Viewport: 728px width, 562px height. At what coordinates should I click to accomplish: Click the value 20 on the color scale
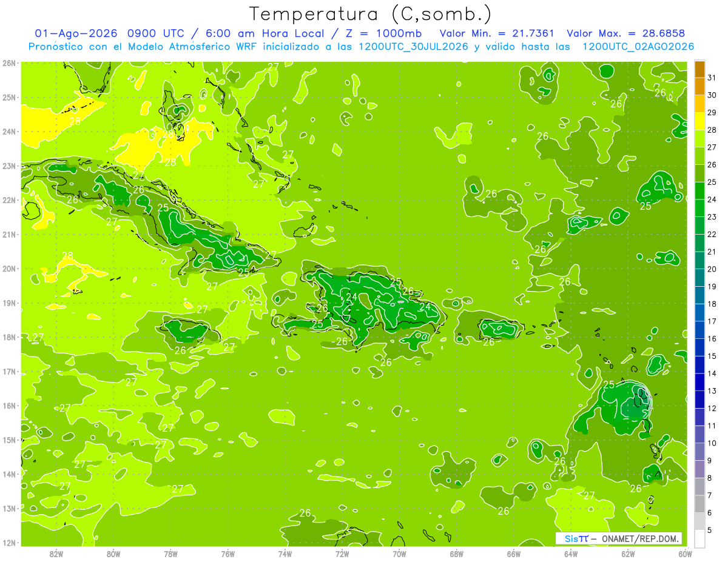coord(712,269)
